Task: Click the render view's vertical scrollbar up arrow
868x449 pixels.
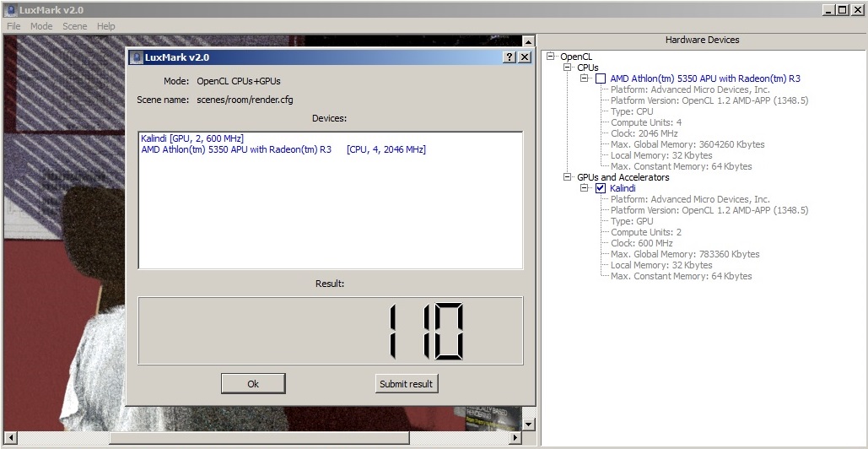Action: pyautogui.click(x=528, y=42)
